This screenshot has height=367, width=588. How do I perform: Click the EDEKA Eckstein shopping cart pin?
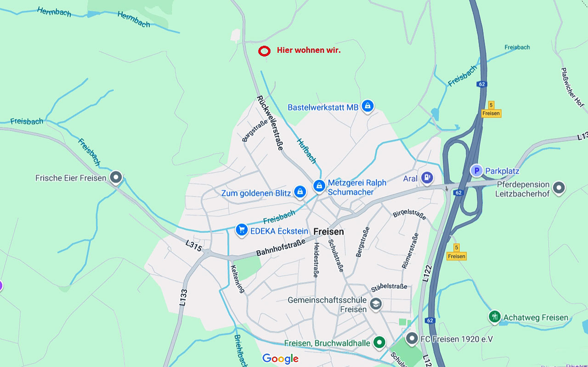[242, 229]
